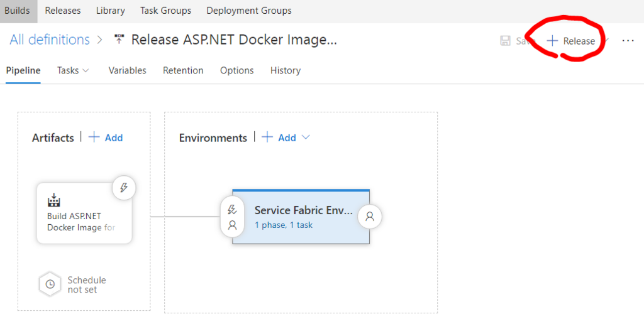View the History tab
This screenshot has width=644, height=319.
pos(286,70)
